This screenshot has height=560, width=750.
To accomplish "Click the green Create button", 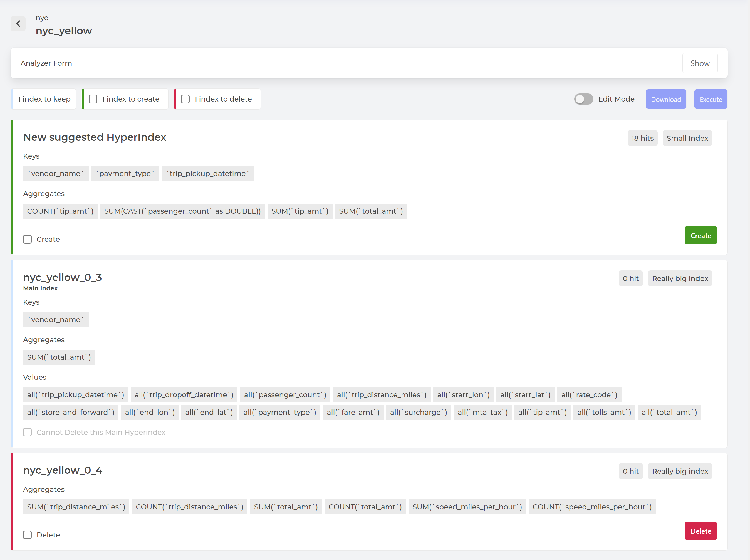I will [701, 236].
